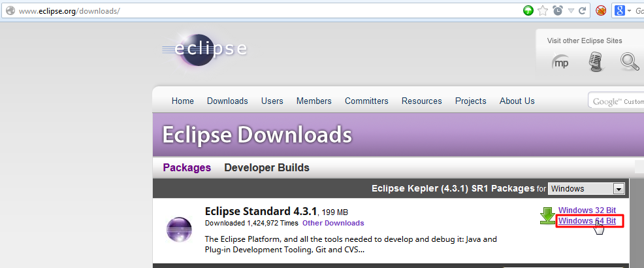Open the Users menu item

click(x=272, y=101)
